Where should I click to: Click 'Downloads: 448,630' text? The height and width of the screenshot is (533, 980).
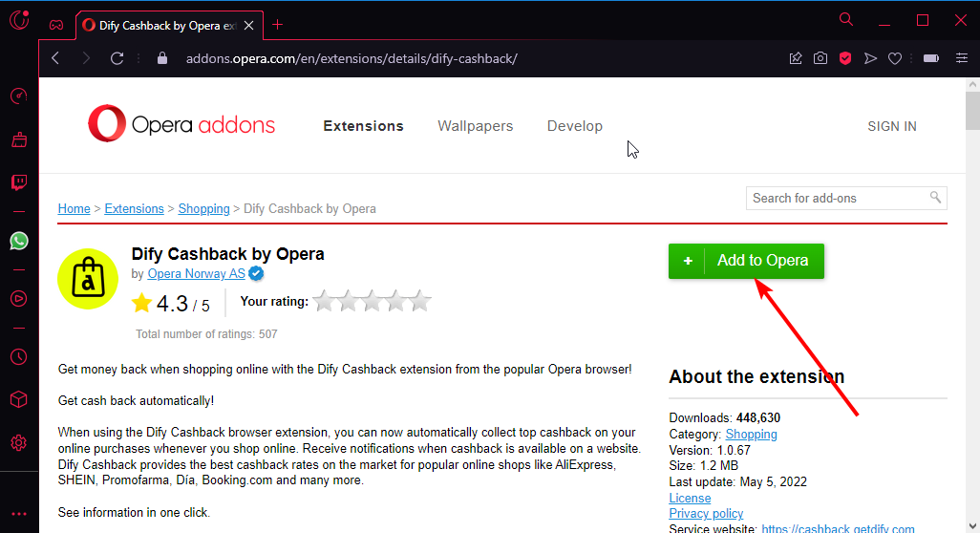point(724,417)
